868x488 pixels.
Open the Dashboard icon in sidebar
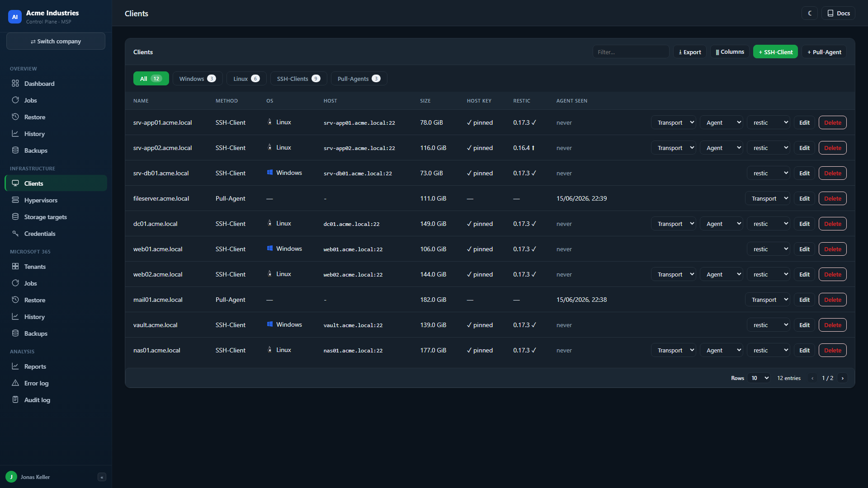(x=15, y=84)
